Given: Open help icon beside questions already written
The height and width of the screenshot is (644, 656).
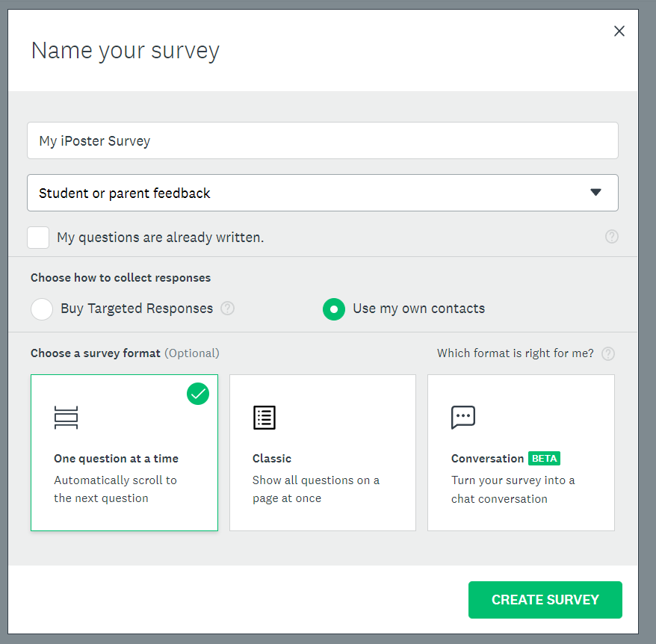Looking at the screenshot, I should click(612, 237).
